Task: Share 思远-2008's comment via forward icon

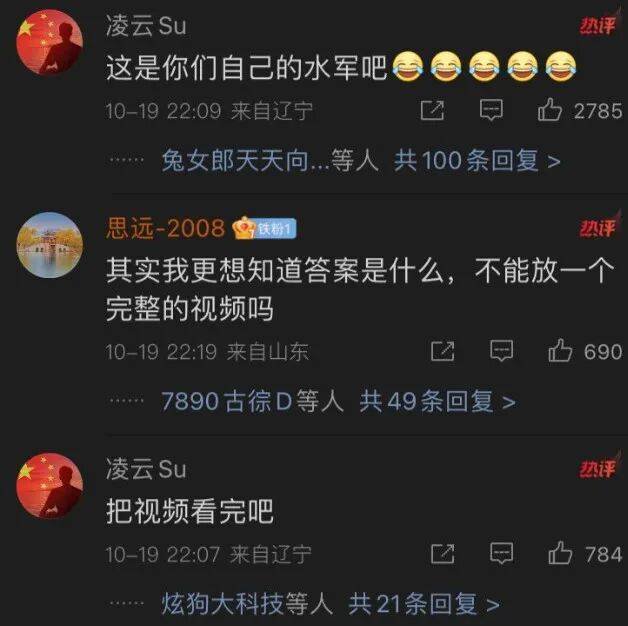Action: pos(443,351)
